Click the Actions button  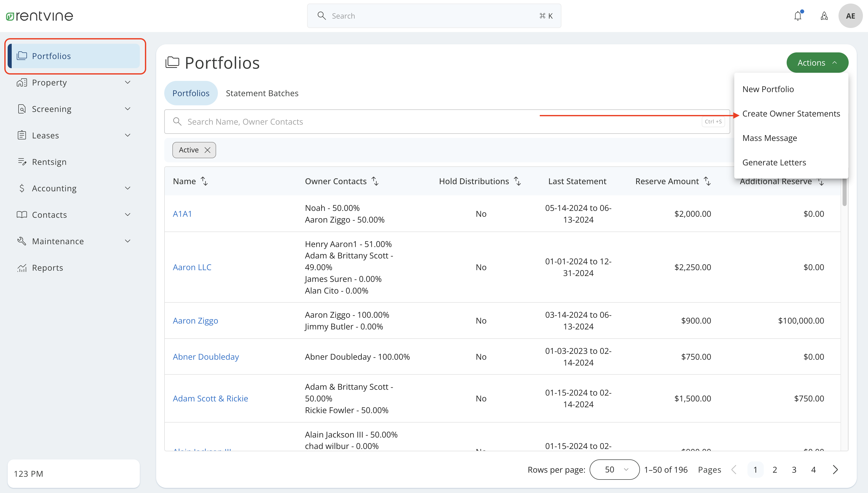click(x=817, y=62)
